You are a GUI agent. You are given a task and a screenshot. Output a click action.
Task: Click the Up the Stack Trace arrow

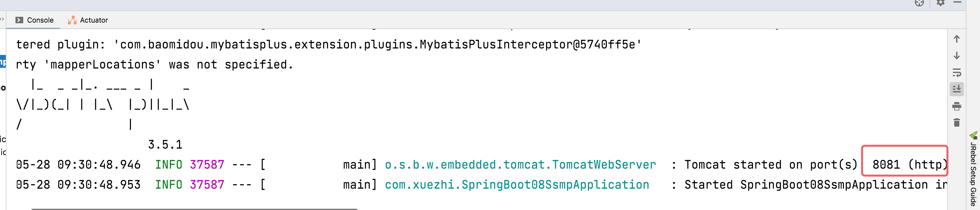(x=956, y=39)
